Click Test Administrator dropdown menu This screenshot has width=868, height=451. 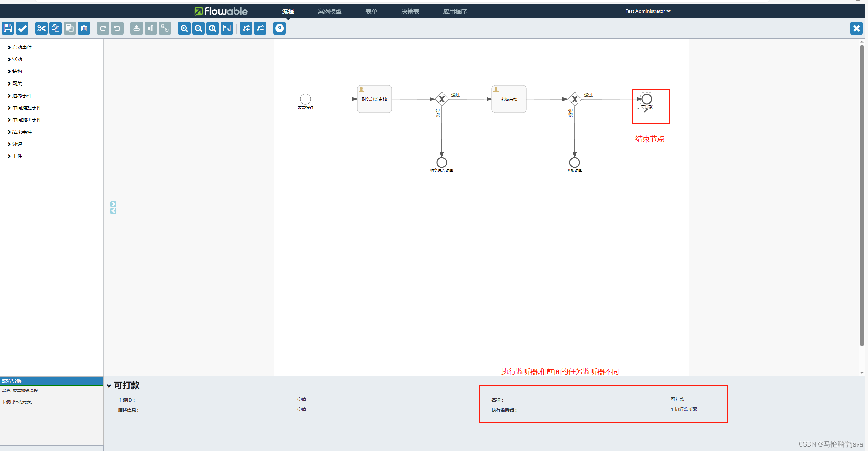[647, 10]
